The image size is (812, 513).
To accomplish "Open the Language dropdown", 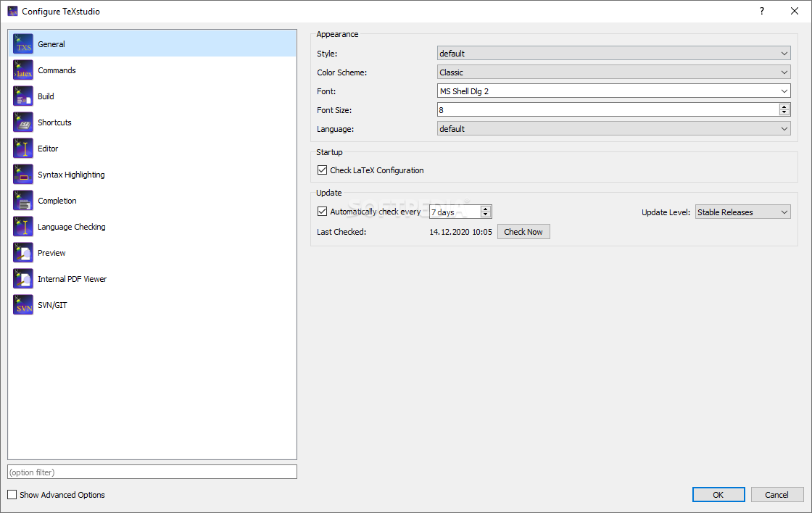I will (613, 128).
